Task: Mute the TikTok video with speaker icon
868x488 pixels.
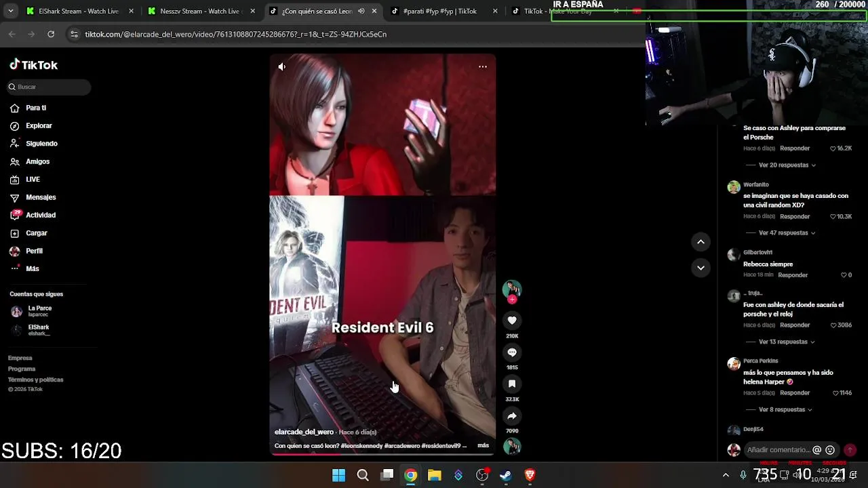Action: [x=282, y=66]
